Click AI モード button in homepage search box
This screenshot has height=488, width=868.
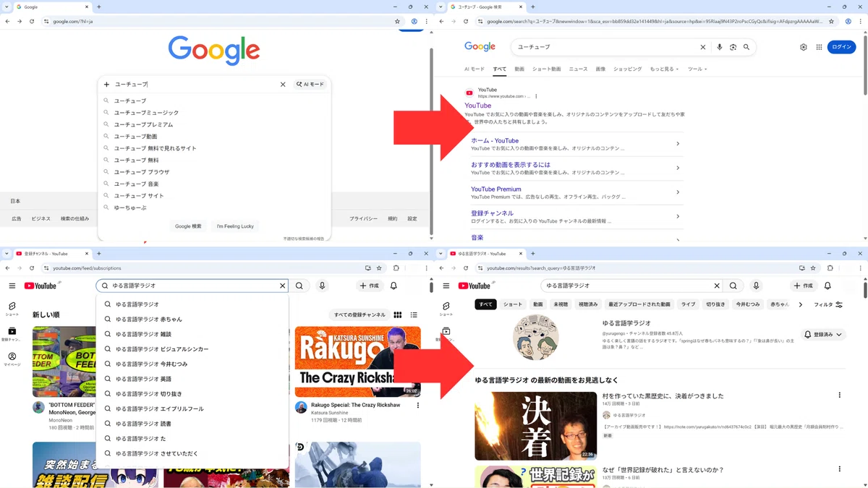tap(310, 85)
